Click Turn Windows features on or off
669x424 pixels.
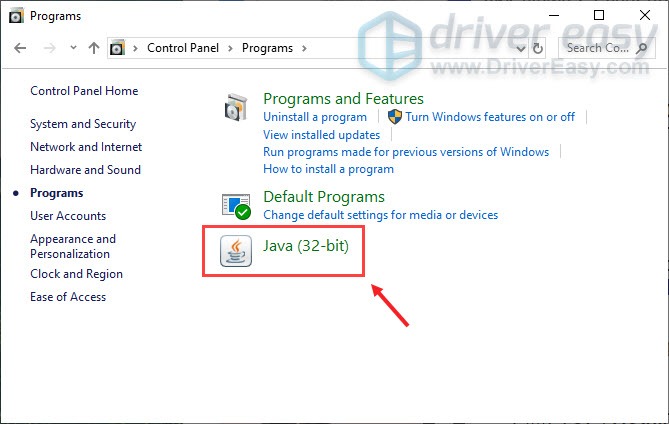coord(490,117)
